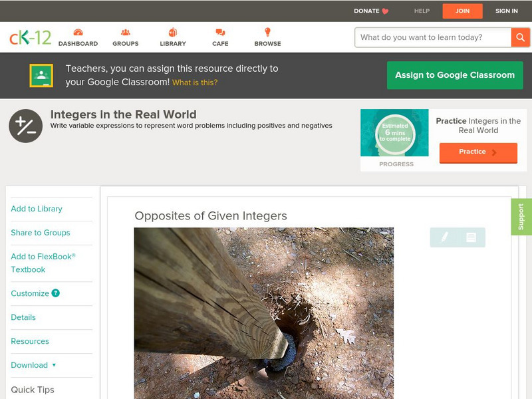
Task: Click the orange Practice button
Action: coord(478,152)
